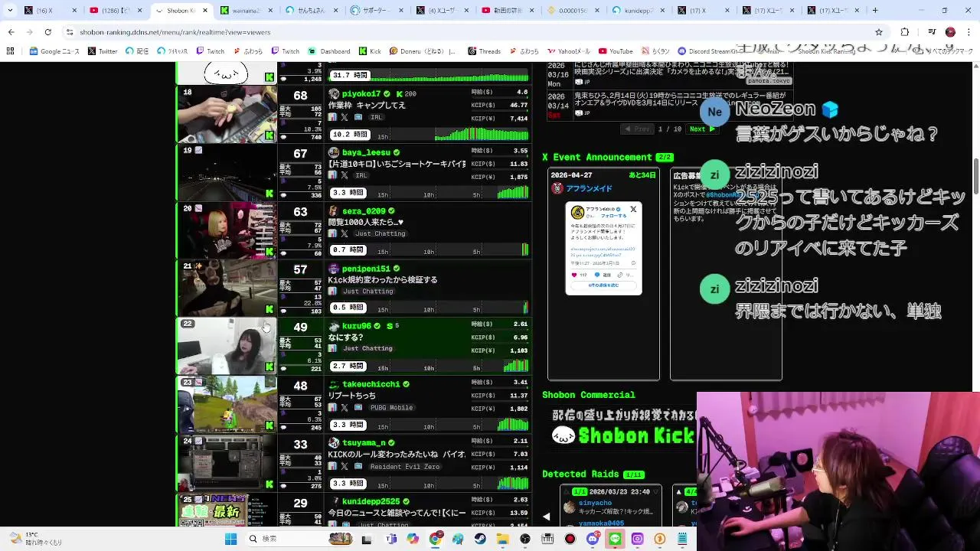
Task: Open baya_leesu's stats chart icon
Action: point(332,175)
